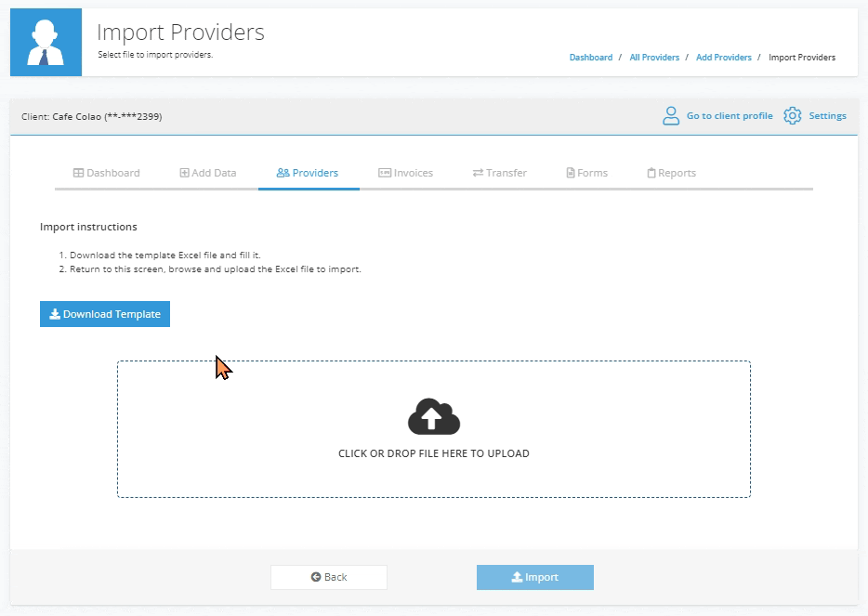
Task: Click the download icon on Download Template
Action: (55, 314)
